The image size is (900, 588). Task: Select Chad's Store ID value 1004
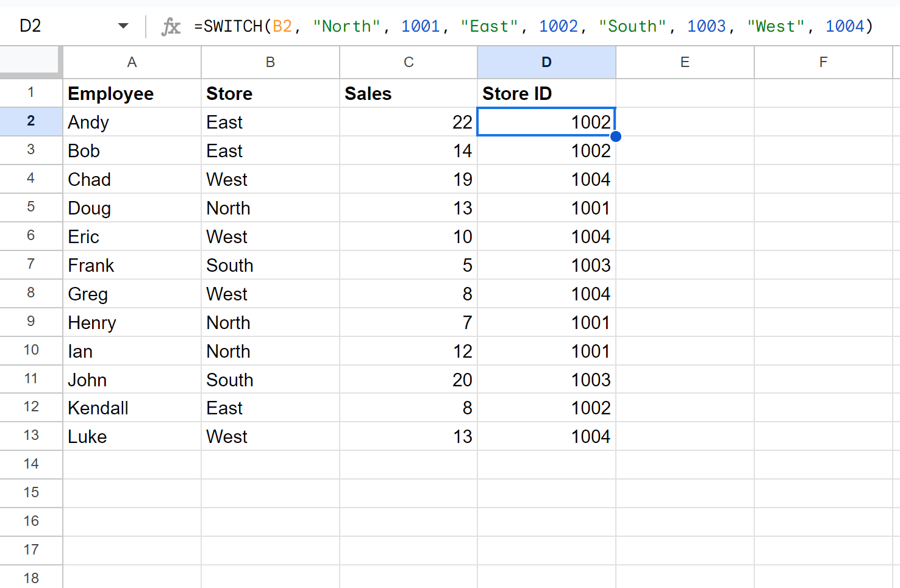click(x=546, y=179)
